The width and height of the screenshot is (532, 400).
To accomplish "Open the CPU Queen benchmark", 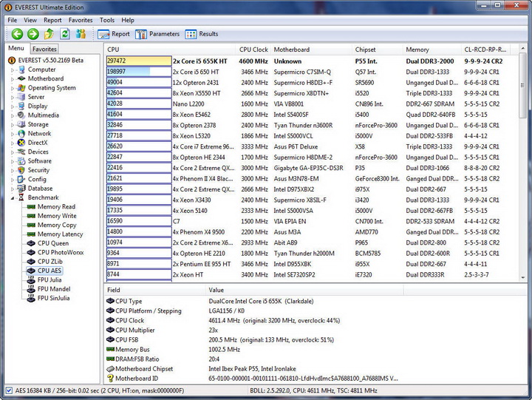I will (53, 243).
